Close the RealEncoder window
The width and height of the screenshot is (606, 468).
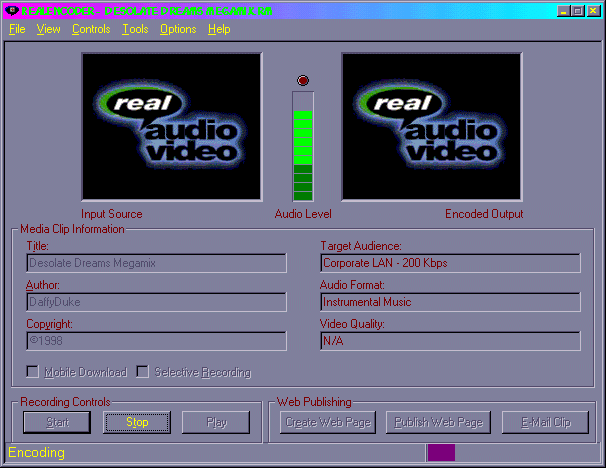tap(593, 11)
